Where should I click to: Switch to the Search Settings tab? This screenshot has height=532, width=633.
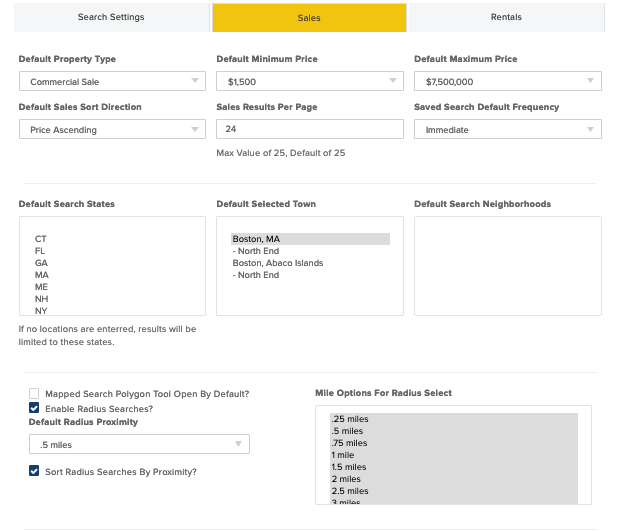(111, 17)
